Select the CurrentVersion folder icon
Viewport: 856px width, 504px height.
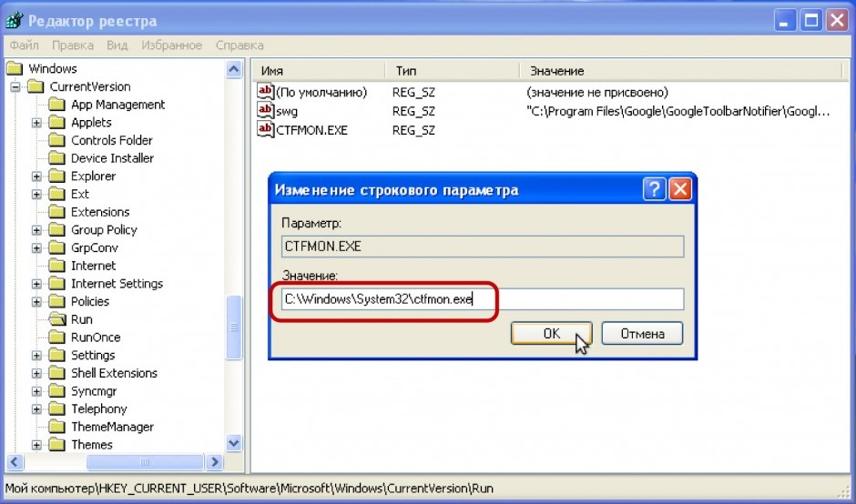(36, 86)
